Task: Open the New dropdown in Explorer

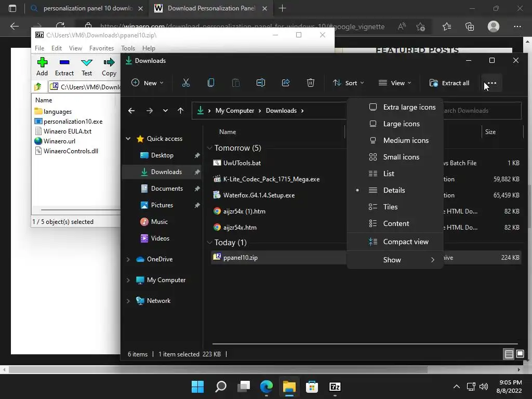Action: click(x=148, y=83)
